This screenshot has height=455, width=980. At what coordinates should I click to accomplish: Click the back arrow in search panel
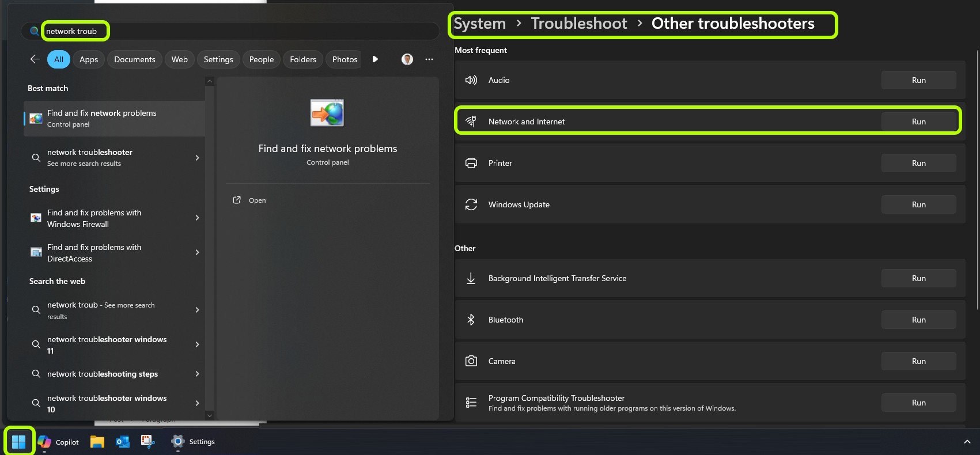(35, 59)
